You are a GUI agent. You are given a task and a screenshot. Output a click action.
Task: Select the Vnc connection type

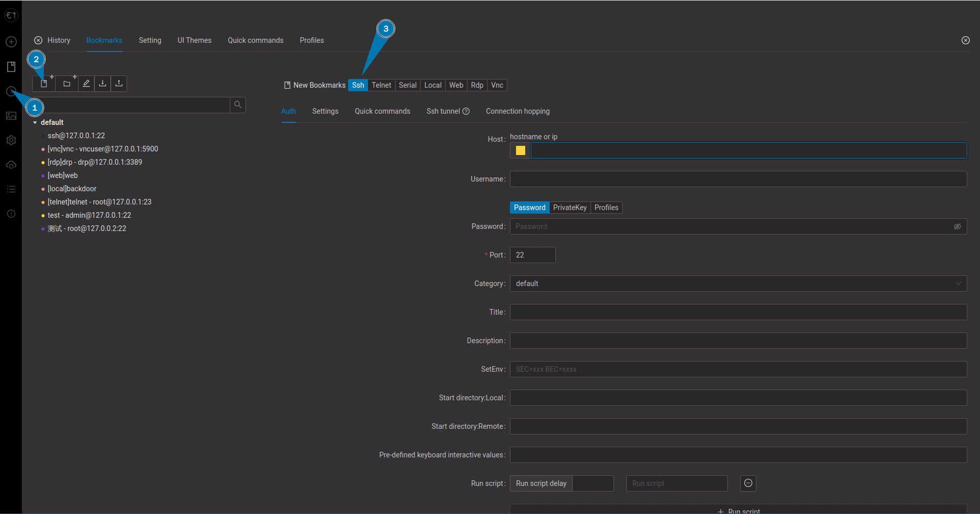click(x=497, y=85)
